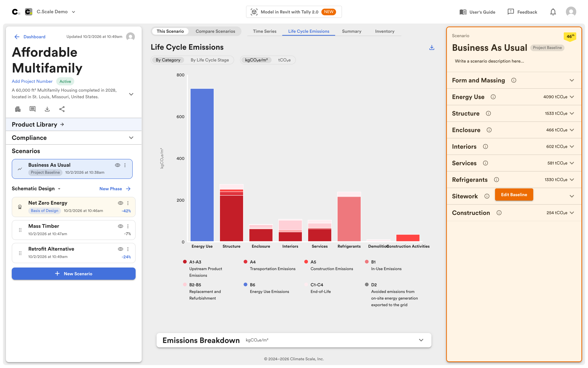Screen dimensions: 588x368
Task: Open options menu for Business As Usual
Action: click(x=125, y=165)
